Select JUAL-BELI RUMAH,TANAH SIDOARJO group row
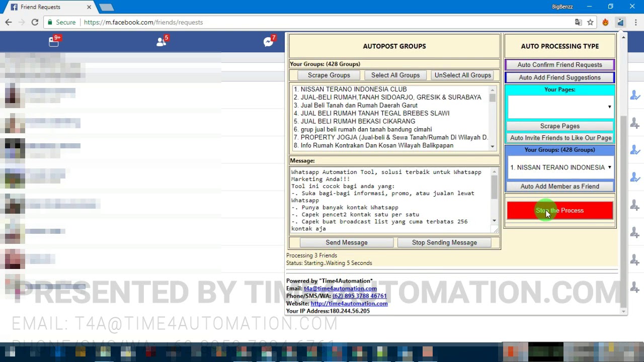Viewport: 644px width, 362px height. (x=390, y=97)
